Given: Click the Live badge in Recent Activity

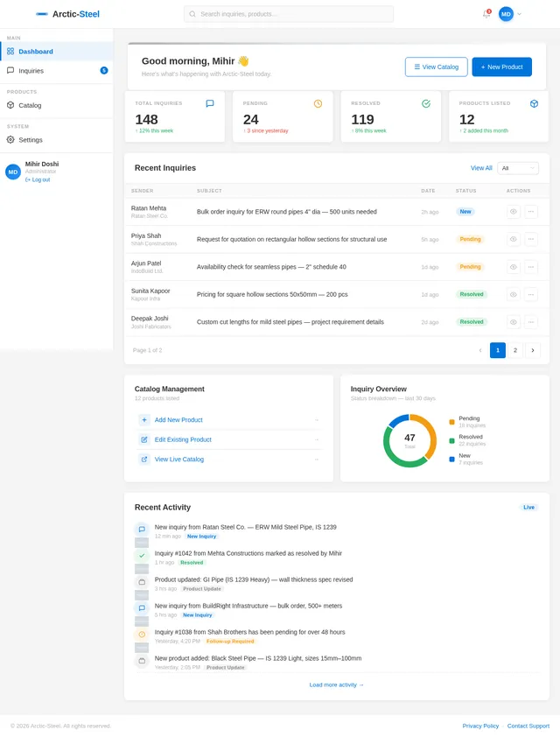Looking at the screenshot, I should (528, 507).
